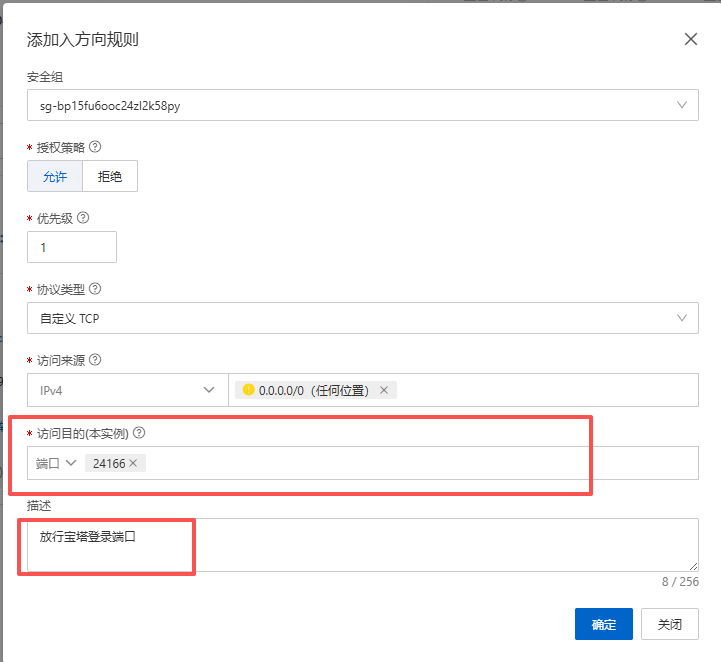Select 允许 authorization policy

point(54,176)
